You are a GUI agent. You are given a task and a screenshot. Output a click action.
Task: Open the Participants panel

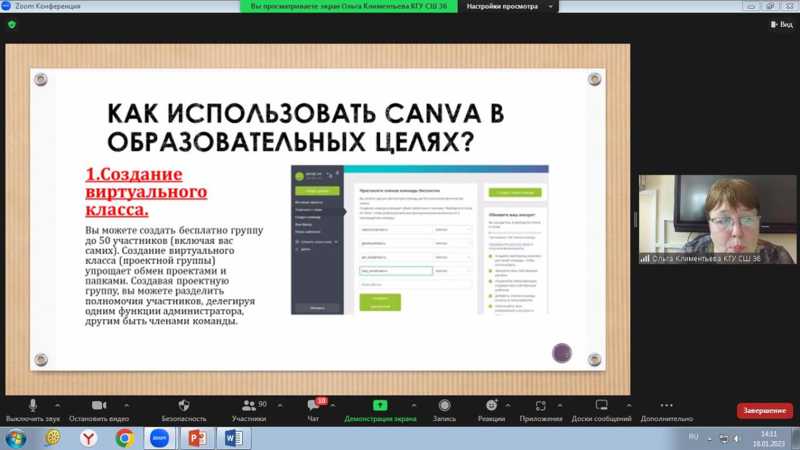click(249, 410)
